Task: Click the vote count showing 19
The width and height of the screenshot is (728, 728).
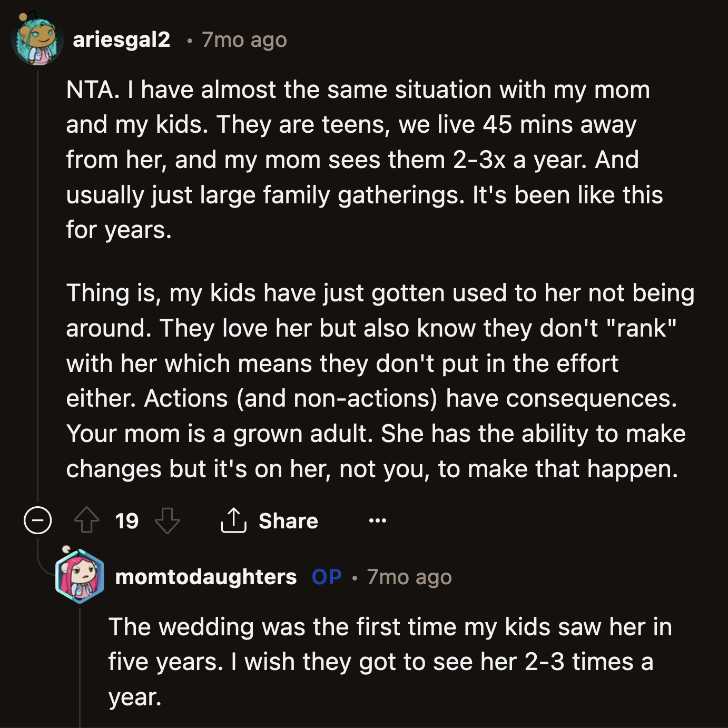Action: (x=126, y=522)
